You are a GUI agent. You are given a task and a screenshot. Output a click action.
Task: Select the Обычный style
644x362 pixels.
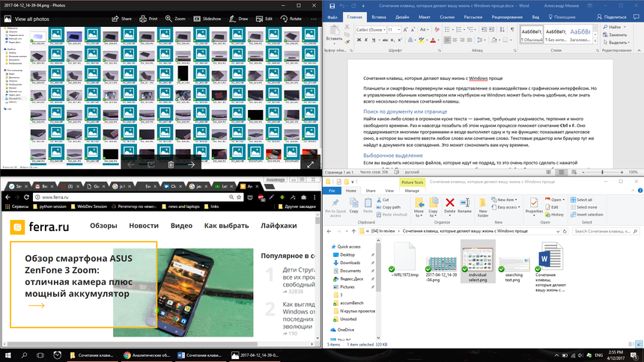coord(532,34)
